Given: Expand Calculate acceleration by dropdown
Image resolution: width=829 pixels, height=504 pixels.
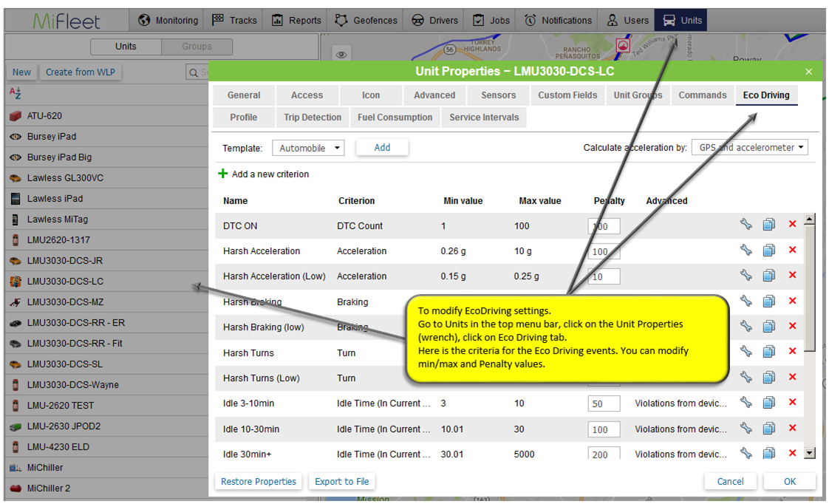Looking at the screenshot, I should point(749,148).
